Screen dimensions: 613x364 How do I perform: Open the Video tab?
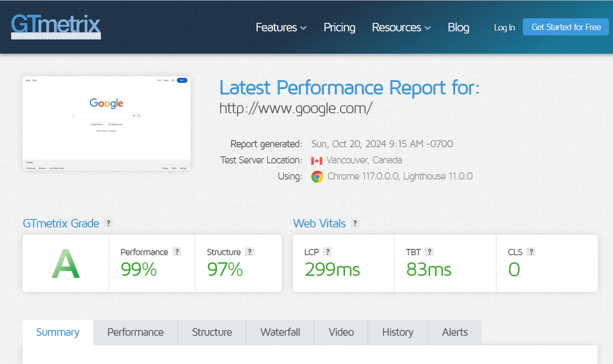click(x=341, y=332)
